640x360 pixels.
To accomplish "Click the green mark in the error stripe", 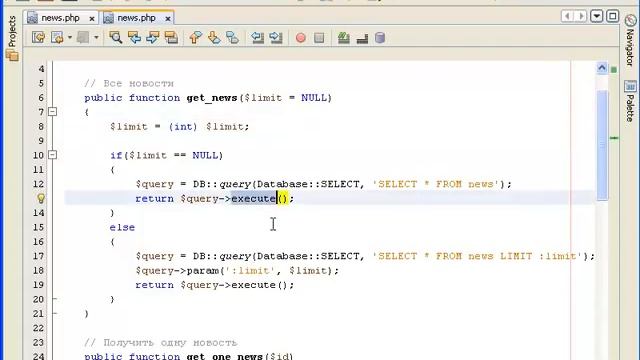I will [614, 138].
